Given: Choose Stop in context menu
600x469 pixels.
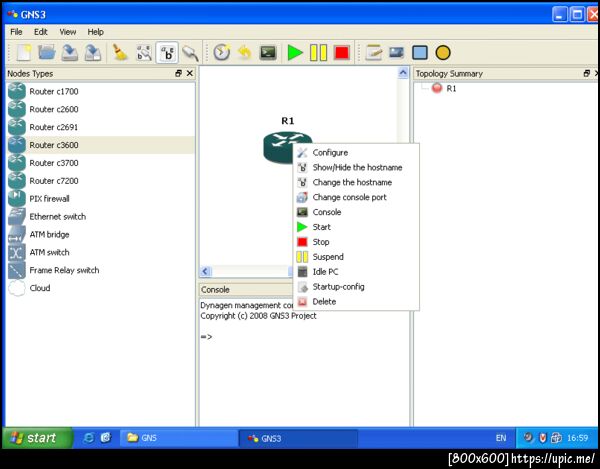Looking at the screenshot, I should tap(356, 242).
